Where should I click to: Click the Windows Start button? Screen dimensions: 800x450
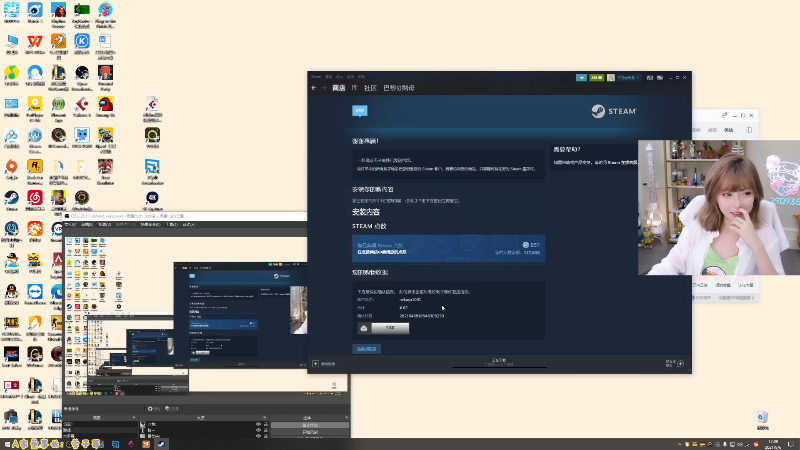(x=7, y=444)
